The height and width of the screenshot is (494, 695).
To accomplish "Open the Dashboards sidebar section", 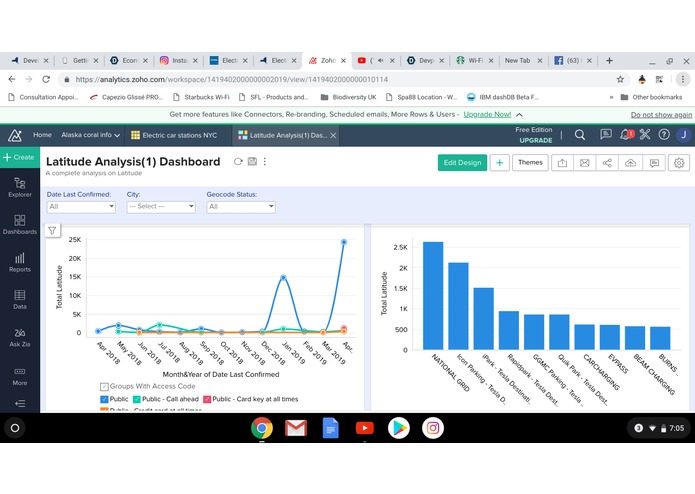I will click(x=20, y=225).
